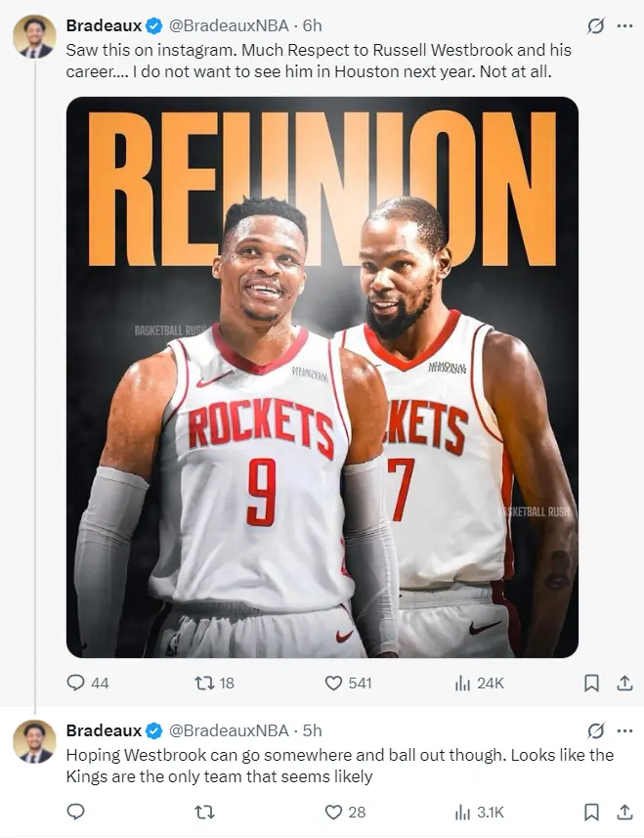Open more options on first tweet

625,25
